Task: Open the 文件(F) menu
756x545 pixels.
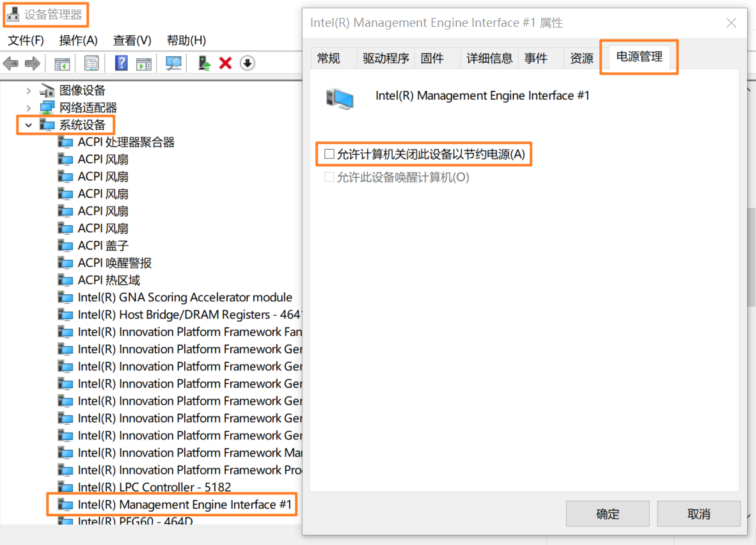Action: (x=26, y=40)
